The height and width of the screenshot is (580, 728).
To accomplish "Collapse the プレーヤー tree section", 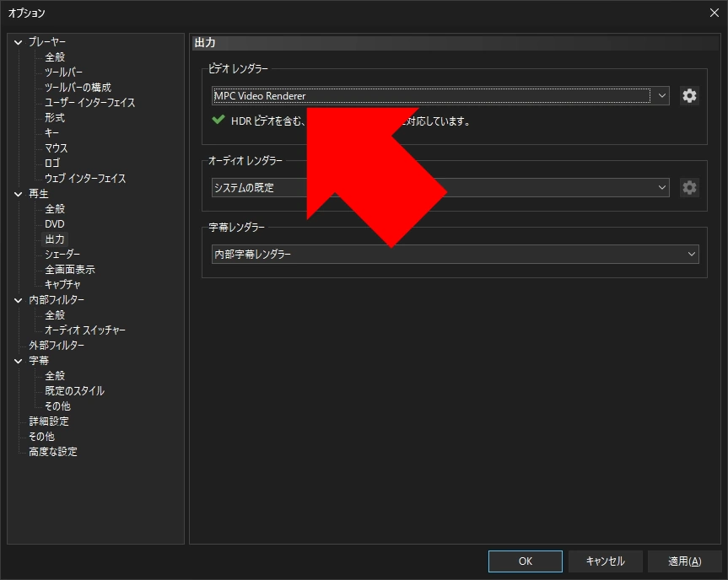I will (x=18, y=42).
